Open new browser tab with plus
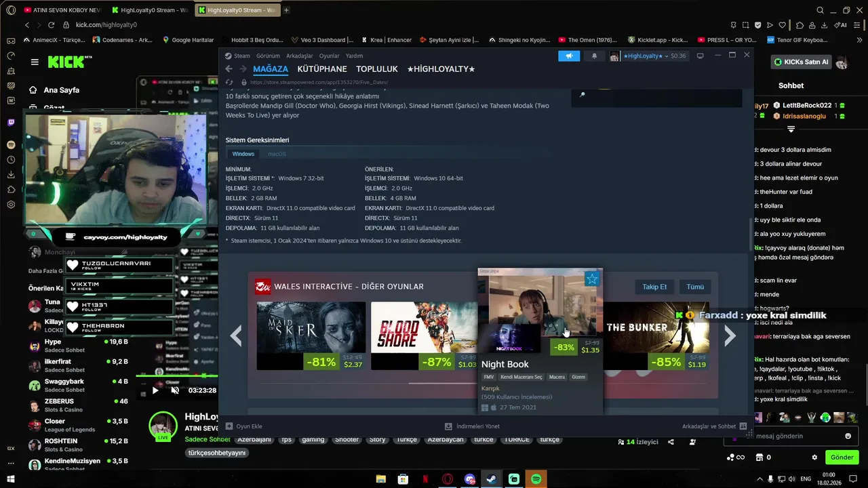This screenshot has height=488, width=868. pyautogui.click(x=286, y=10)
